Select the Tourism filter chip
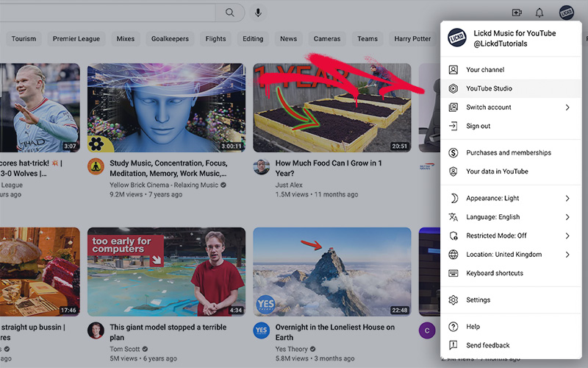Viewport: 588px width, 368px height. 24,39
